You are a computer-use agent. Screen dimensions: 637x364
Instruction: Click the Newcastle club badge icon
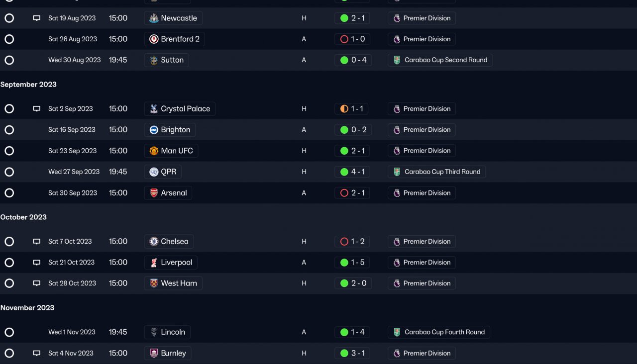pyautogui.click(x=154, y=18)
